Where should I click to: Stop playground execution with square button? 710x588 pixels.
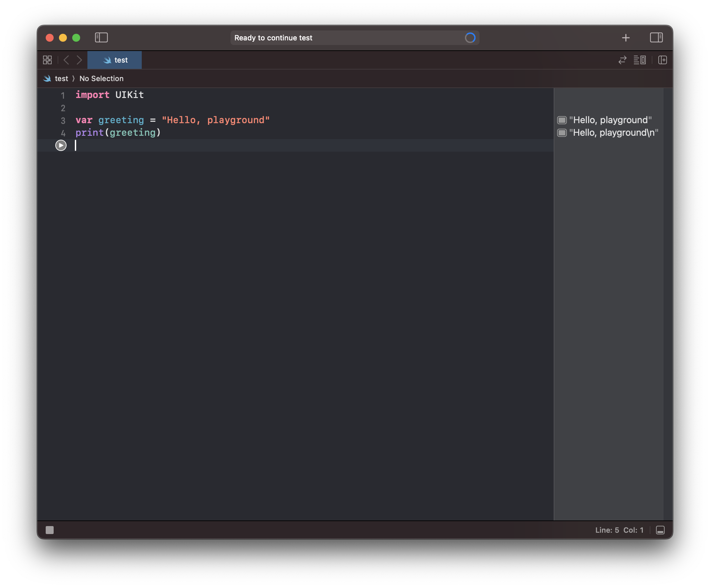(50, 530)
